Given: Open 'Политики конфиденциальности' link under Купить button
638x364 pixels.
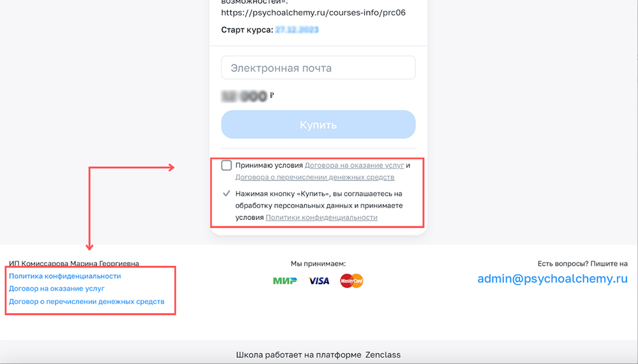Looking at the screenshot, I should (x=322, y=217).
